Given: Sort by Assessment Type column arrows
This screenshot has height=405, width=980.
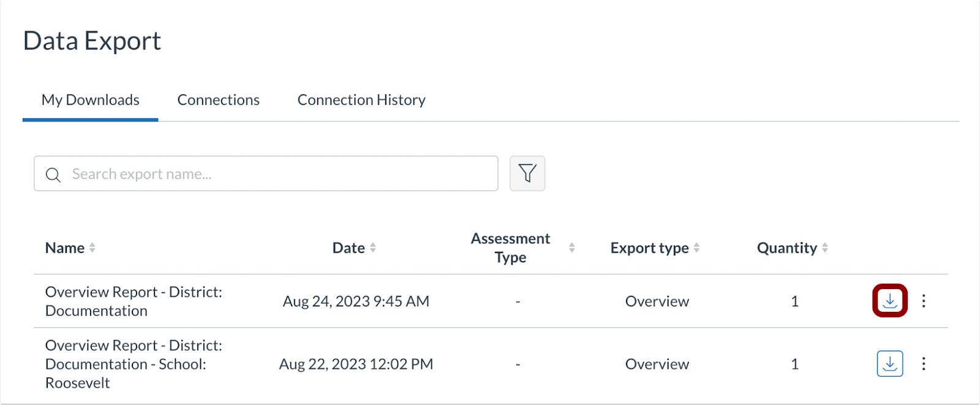Looking at the screenshot, I should [x=571, y=248].
